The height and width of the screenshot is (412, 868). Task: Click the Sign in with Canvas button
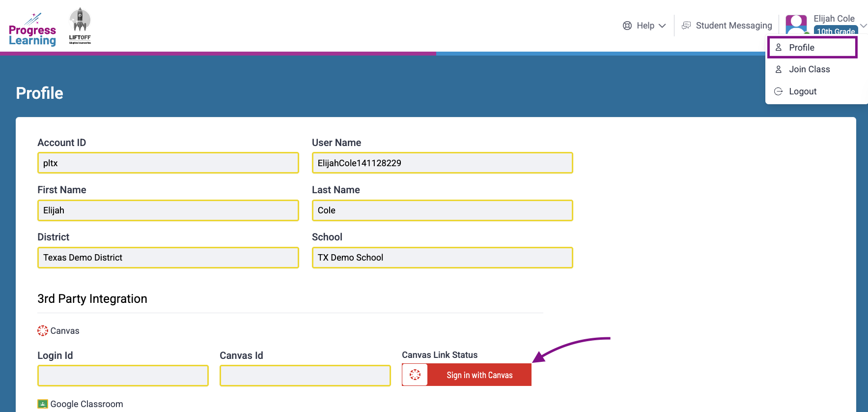[467, 375]
